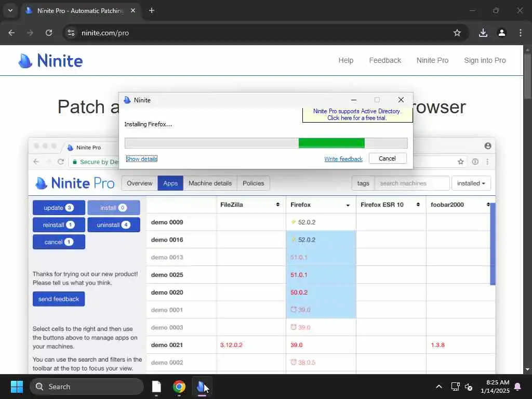Click the Ninite Pro Active Directory trial notice
Screen dimensions: 532x399
tap(357, 115)
